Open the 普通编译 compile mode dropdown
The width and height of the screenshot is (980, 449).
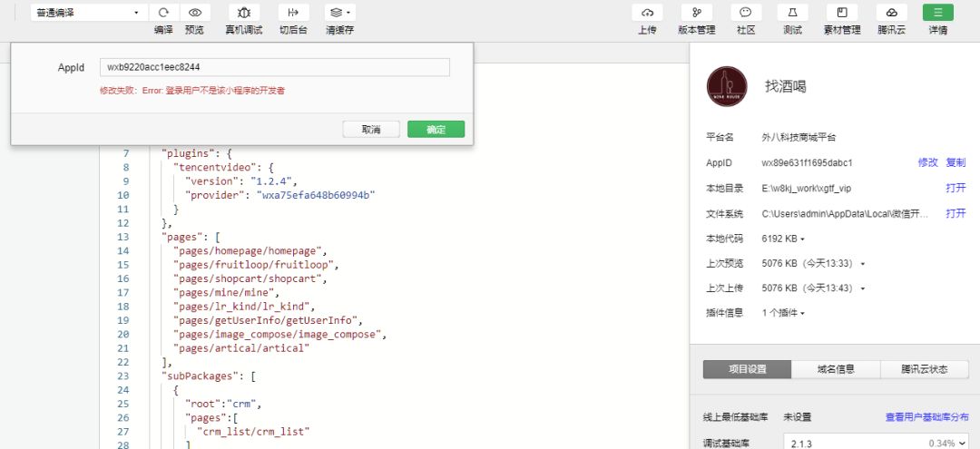point(88,13)
